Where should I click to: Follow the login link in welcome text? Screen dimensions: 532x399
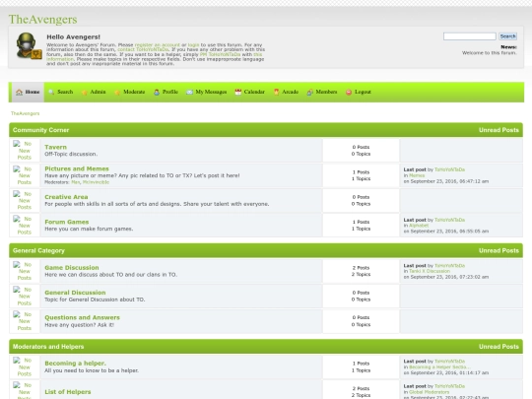193,44
